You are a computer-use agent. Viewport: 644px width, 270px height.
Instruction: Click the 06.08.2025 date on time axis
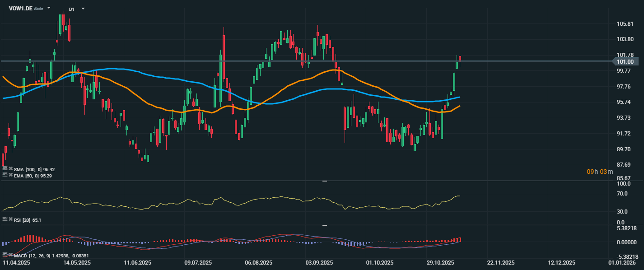click(x=259, y=263)
